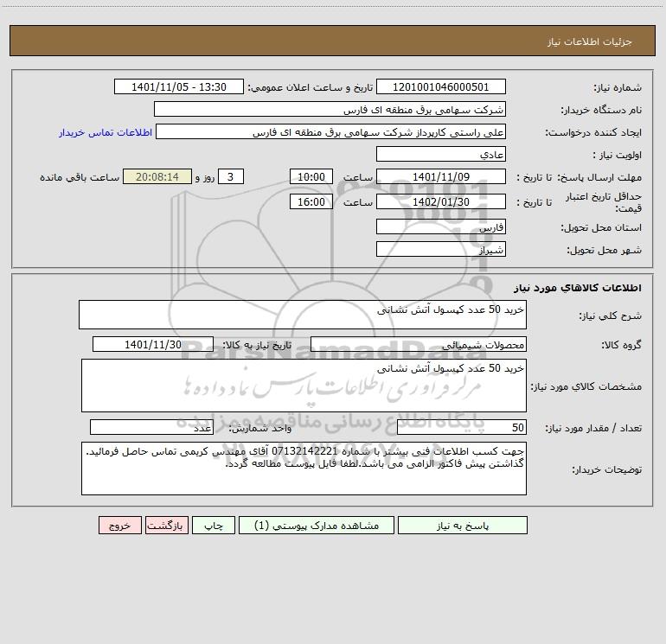Click the label مشخصات کالای مورد نیاز

point(586,386)
